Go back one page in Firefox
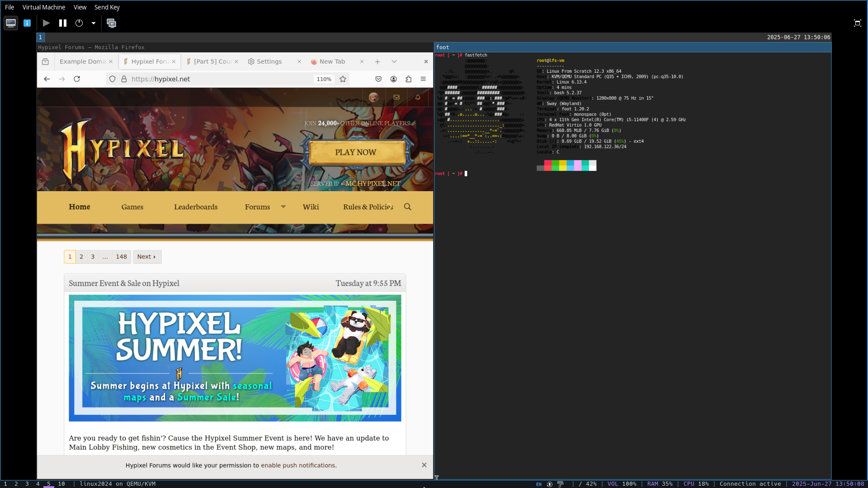The height and width of the screenshot is (488, 868). [x=47, y=79]
